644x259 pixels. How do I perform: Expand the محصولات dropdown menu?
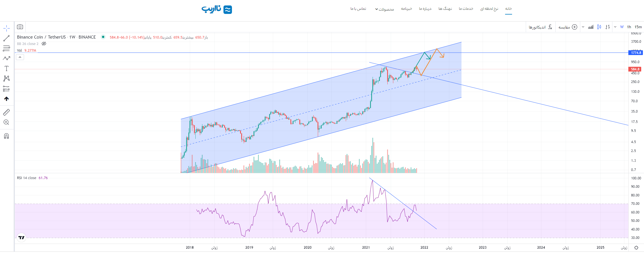pos(385,9)
